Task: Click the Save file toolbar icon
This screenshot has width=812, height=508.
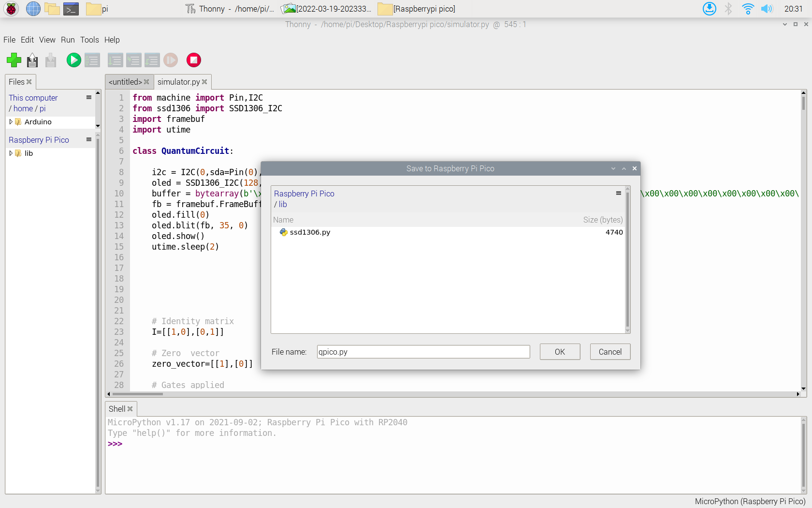Action: point(51,60)
